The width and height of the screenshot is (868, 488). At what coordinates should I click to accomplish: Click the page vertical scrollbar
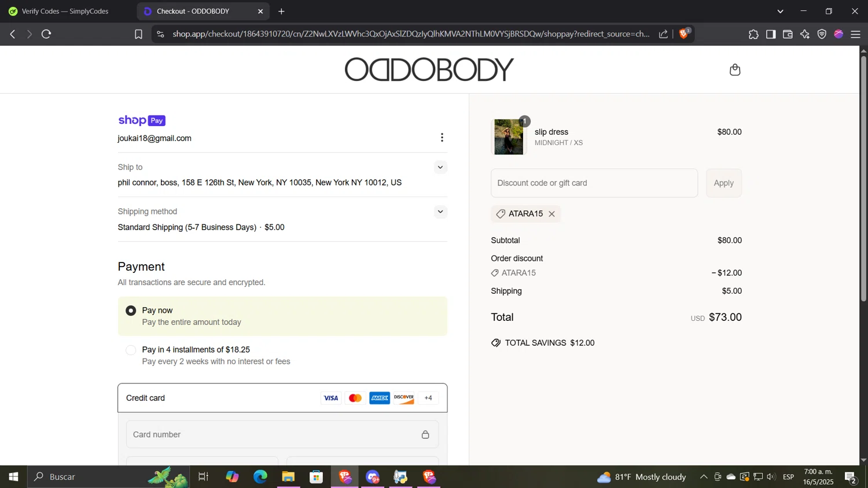point(863,179)
